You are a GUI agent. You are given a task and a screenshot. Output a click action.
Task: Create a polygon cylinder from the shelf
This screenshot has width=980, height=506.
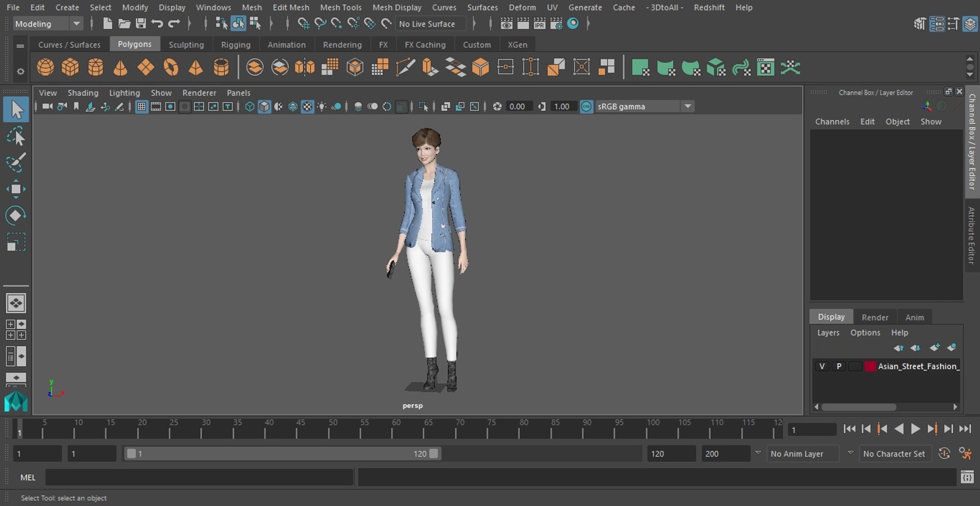(x=95, y=67)
